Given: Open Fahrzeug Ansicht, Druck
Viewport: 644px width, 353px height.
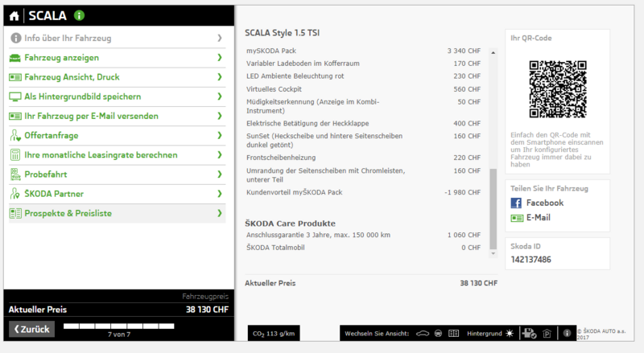Looking at the screenshot, I should point(117,77).
